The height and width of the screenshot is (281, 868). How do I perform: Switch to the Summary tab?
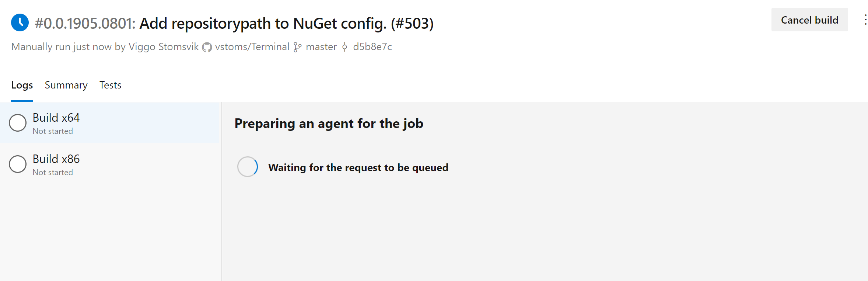tap(66, 85)
